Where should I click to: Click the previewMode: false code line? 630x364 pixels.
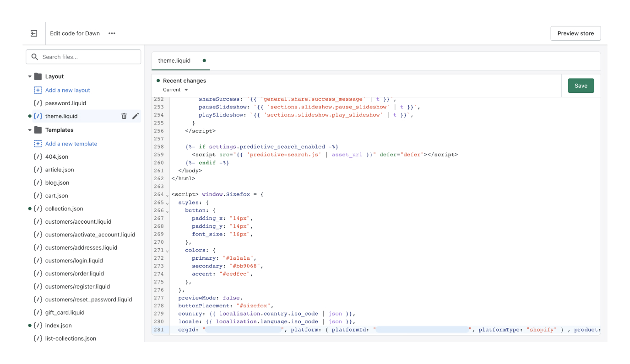[210, 298]
